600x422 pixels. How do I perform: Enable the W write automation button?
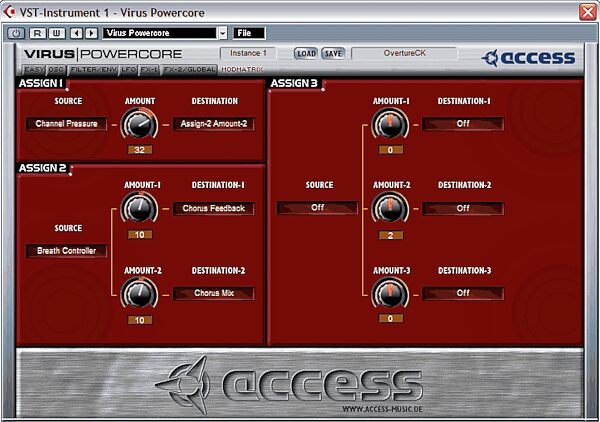(56, 33)
